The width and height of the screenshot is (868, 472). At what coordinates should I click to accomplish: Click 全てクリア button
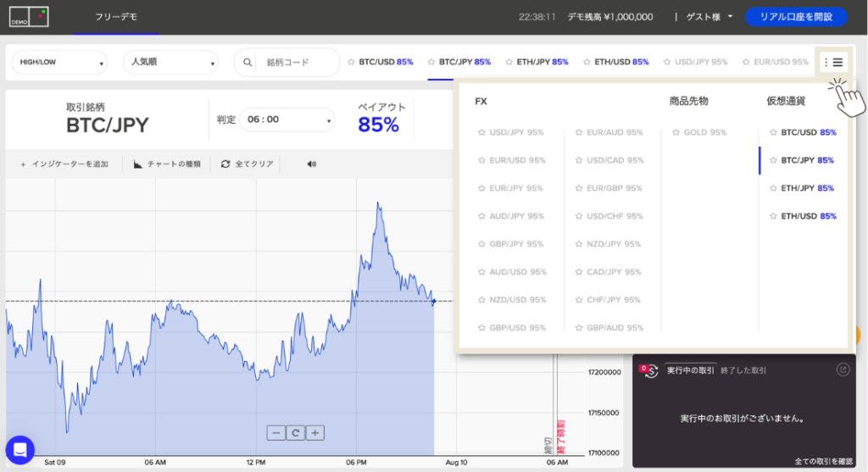(x=248, y=164)
